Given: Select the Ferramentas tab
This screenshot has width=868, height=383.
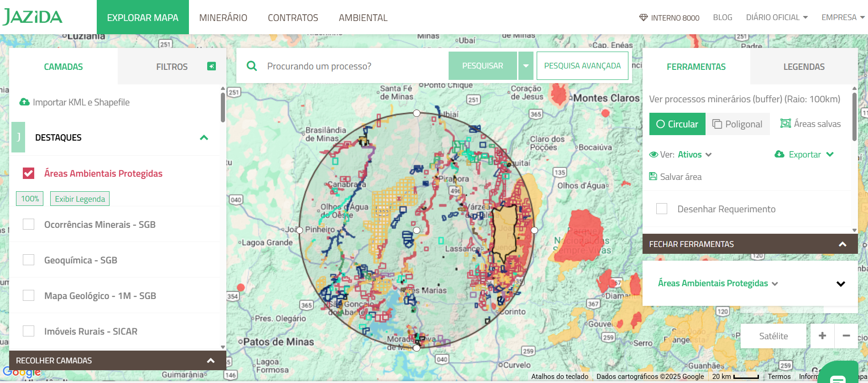Looking at the screenshot, I should coord(696,67).
